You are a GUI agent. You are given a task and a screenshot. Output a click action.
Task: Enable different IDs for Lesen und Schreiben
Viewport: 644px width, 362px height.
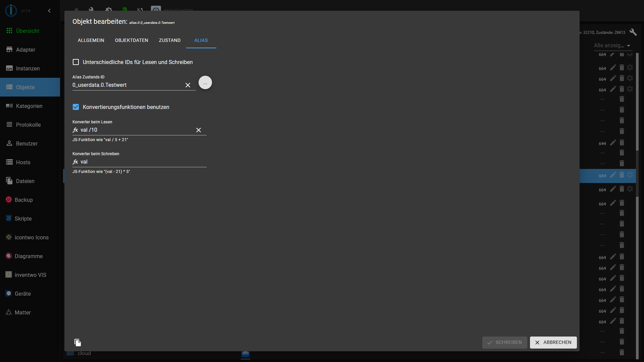(x=76, y=62)
